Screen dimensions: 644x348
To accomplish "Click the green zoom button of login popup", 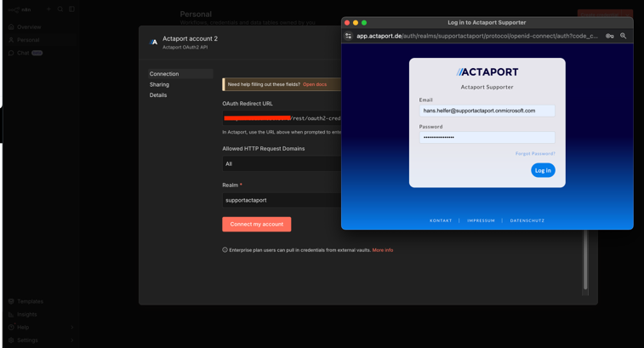I will pyautogui.click(x=364, y=23).
